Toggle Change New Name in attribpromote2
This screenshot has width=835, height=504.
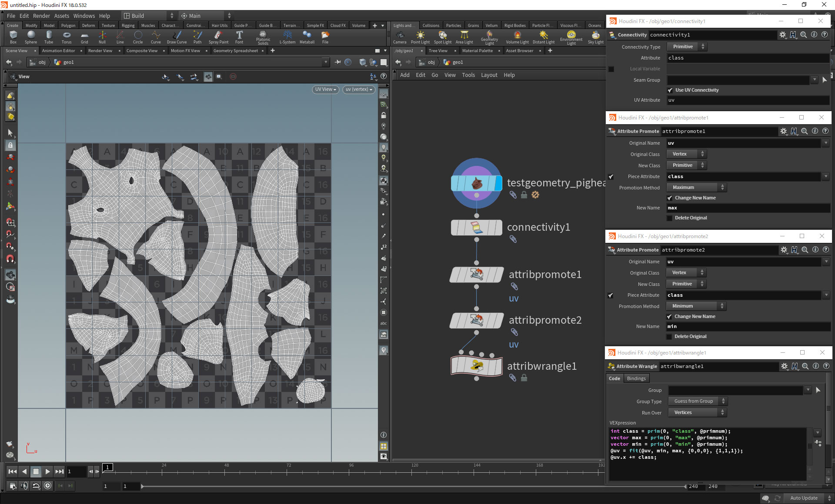click(669, 317)
